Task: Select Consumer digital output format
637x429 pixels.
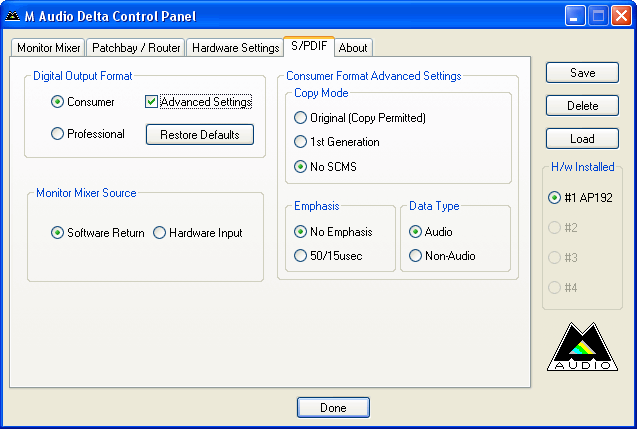Action: tap(58, 102)
